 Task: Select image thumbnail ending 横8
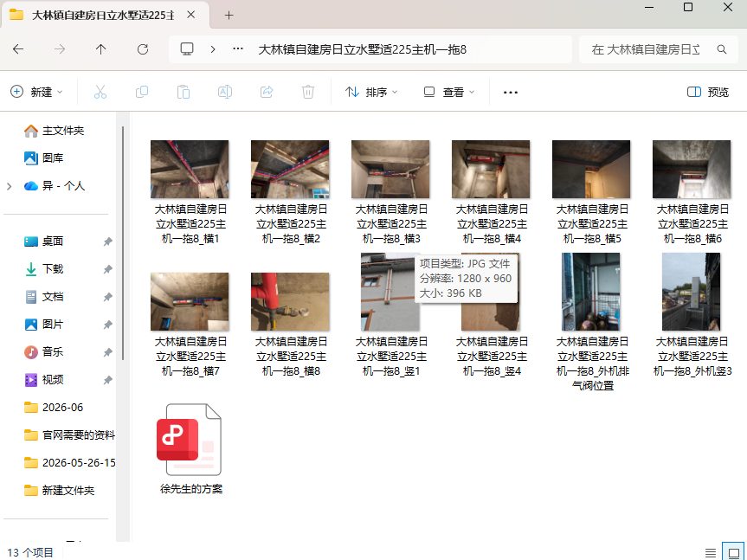(290, 301)
